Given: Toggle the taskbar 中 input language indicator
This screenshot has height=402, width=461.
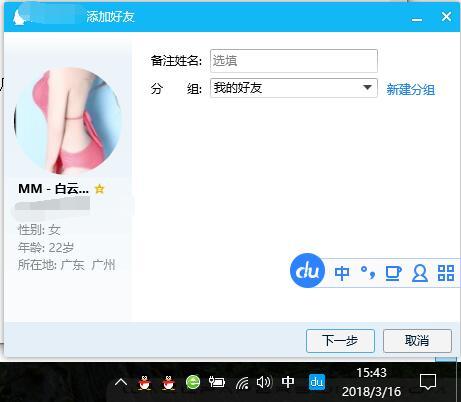Looking at the screenshot, I should [288, 382].
